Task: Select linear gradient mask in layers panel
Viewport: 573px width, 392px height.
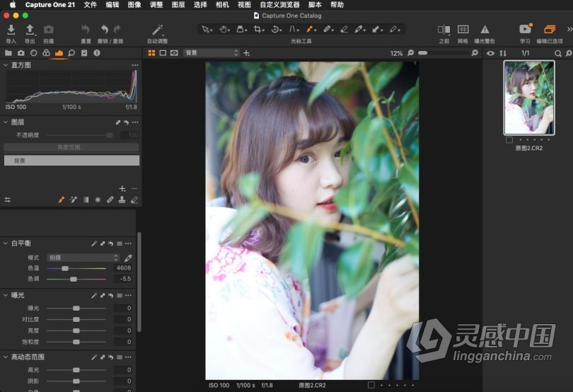Action: 86,200
